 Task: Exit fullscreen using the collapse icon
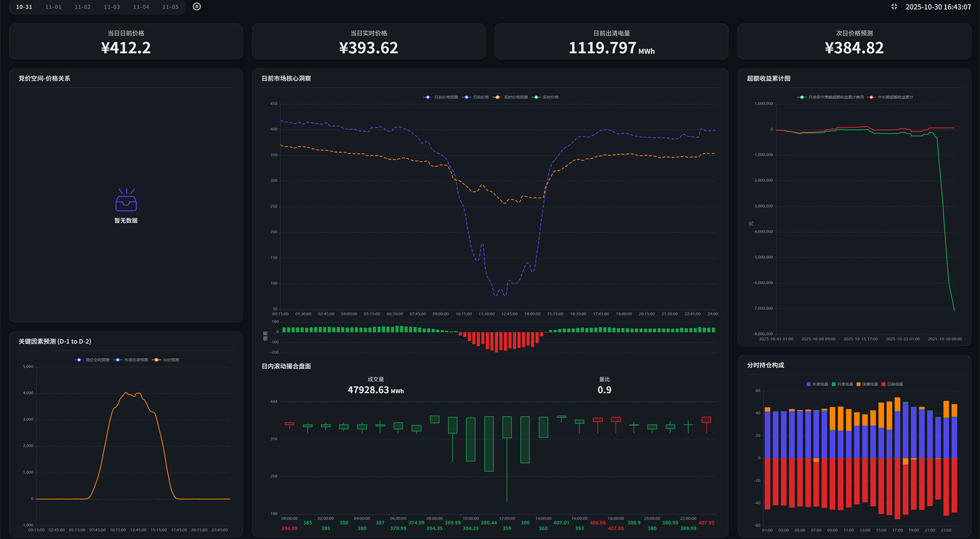[894, 7]
